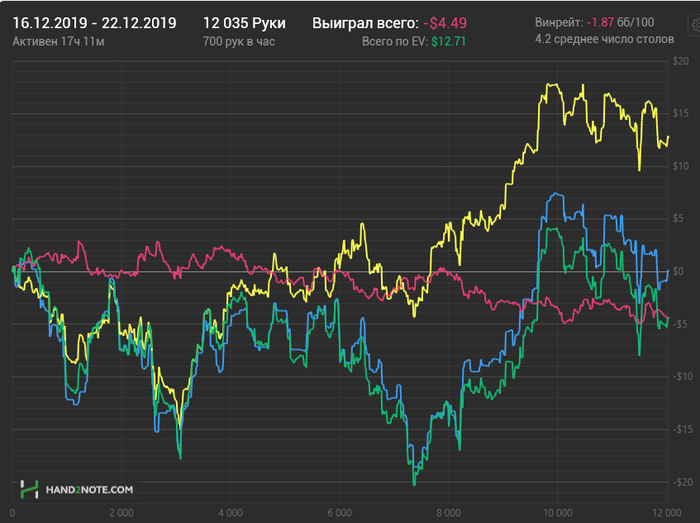This screenshot has width=700, height=523.
Task: Click the 12 000 x-axis label
Action: pyautogui.click(x=667, y=513)
